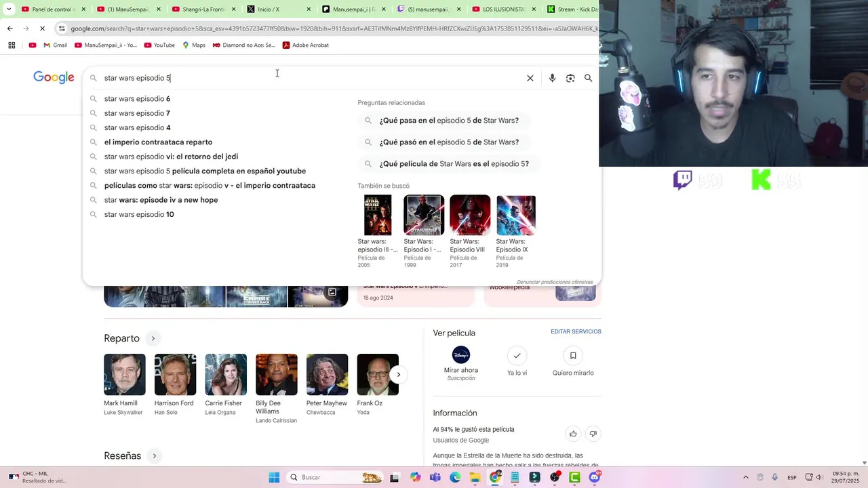Click related question ¿Qué pasa en el episodio 5

[x=443, y=121]
